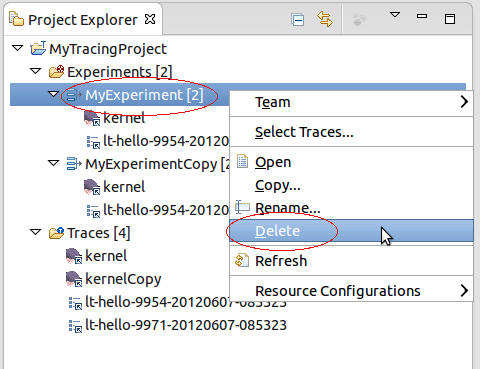
Task: Collapse the Experiments [2] folder
Action: point(35,71)
